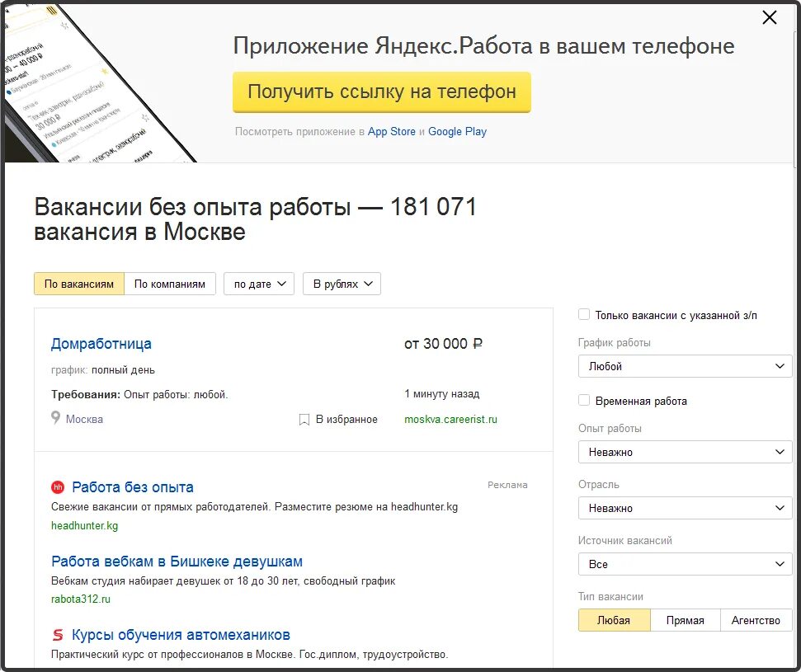Switch to the По компаниям tab
The width and height of the screenshot is (801, 672).
click(170, 283)
